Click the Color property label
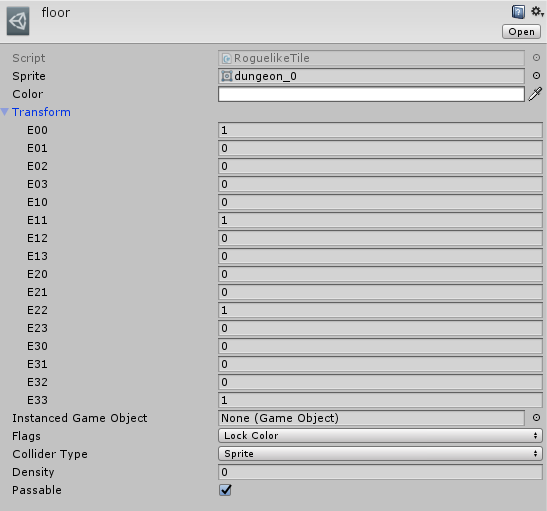The width and height of the screenshot is (547, 511). tap(28, 94)
